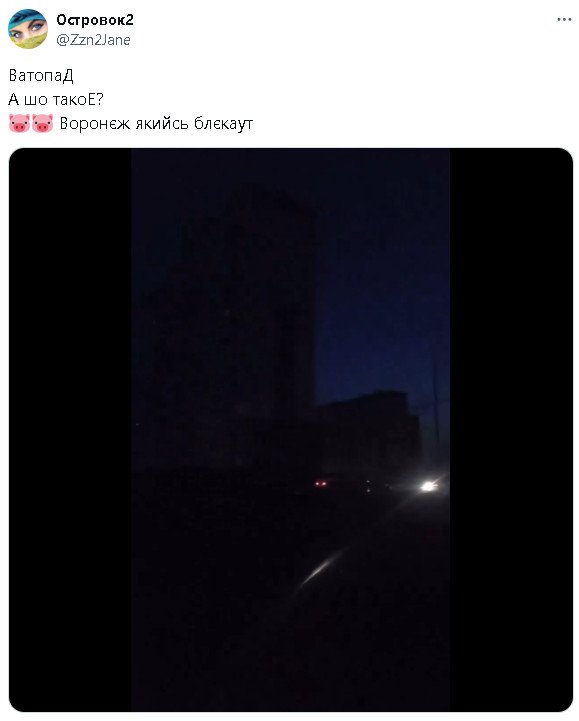Screen dimensions: 579x721
Task: Open the @Zzn2Jane handle link
Action: [x=93, y=40]
